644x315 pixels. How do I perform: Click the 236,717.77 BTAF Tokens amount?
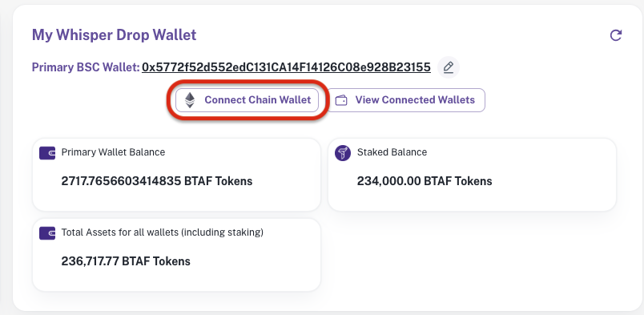click(x=126, y=261)
